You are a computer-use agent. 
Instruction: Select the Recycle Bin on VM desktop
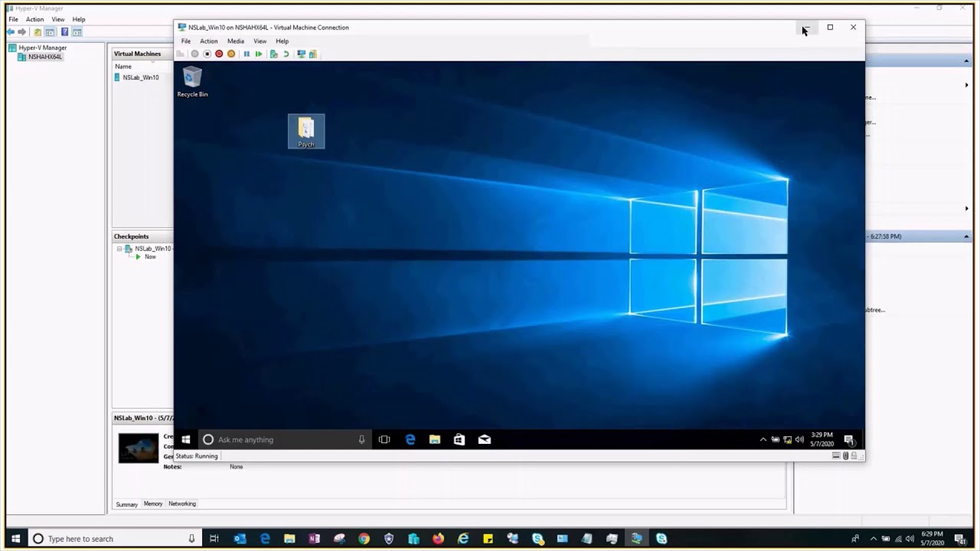pyautogui.click(x=192, y=82)
